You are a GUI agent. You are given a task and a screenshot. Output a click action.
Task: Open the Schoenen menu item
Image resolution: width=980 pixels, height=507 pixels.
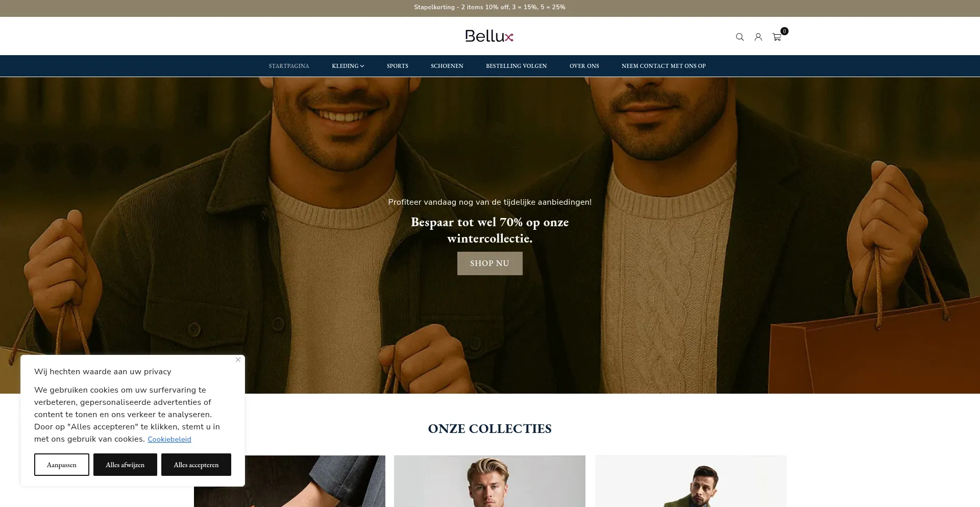coord(447,66)
